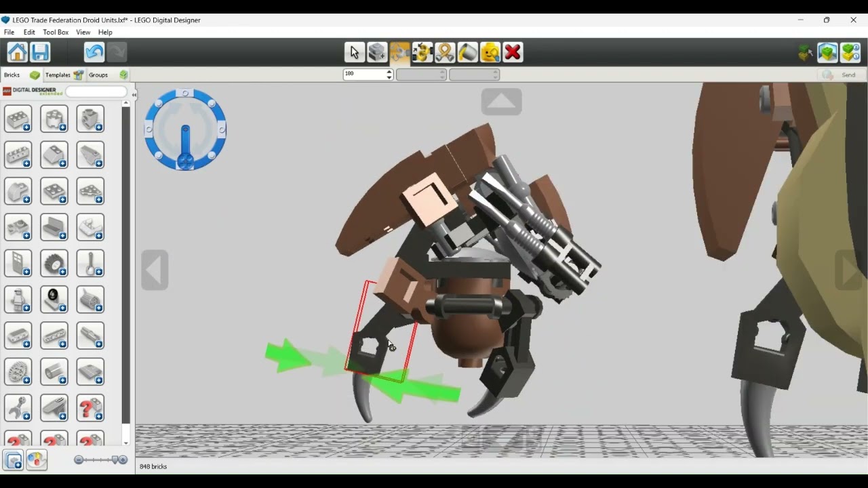The image size is (868, 488).
Task: Expand the flat plates category
Action: (x=54, y=191)
